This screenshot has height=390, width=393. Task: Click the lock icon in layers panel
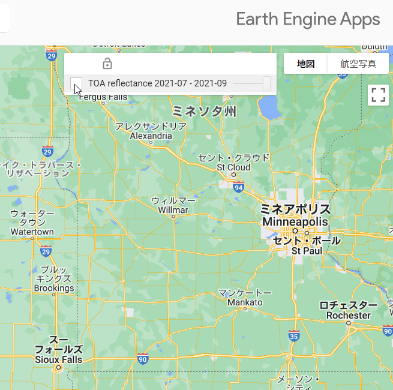click(x=107, y=63)
